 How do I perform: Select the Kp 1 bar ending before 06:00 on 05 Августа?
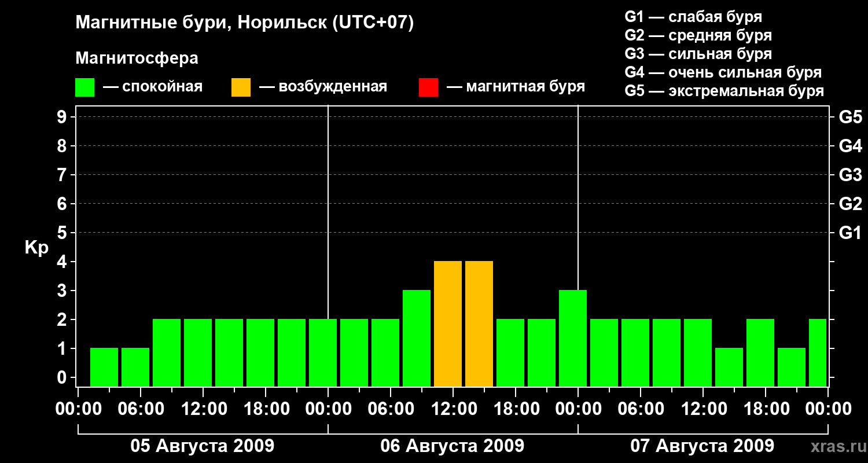pyautogui.click(x=135, y=367)
